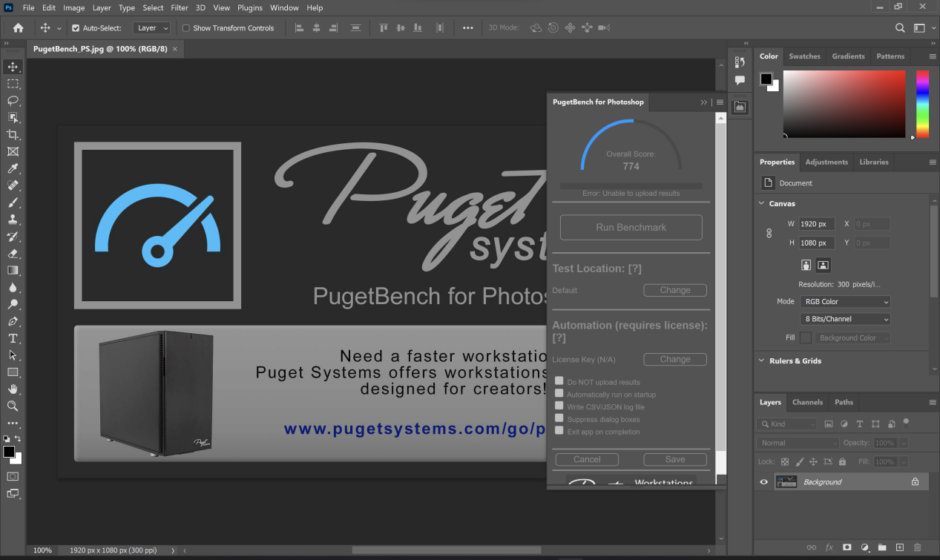Image resolution: width=940 pixels, height=560 pixels.
Task: Hide the Background layer eye icon
Action: click(764, 482)
